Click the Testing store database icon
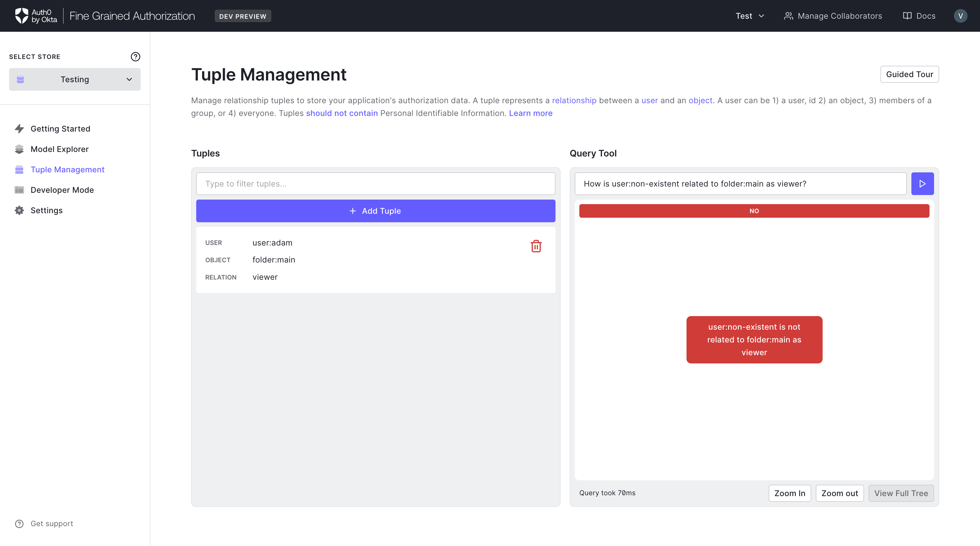 tap(20, 79)
